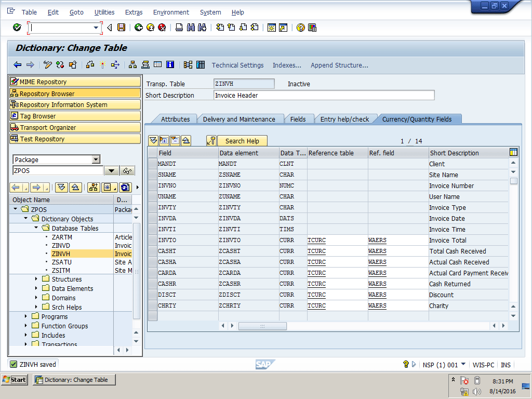Screen dimensions: 532x399
Task: Click the Technical Settings button
Action: (237, 65)
